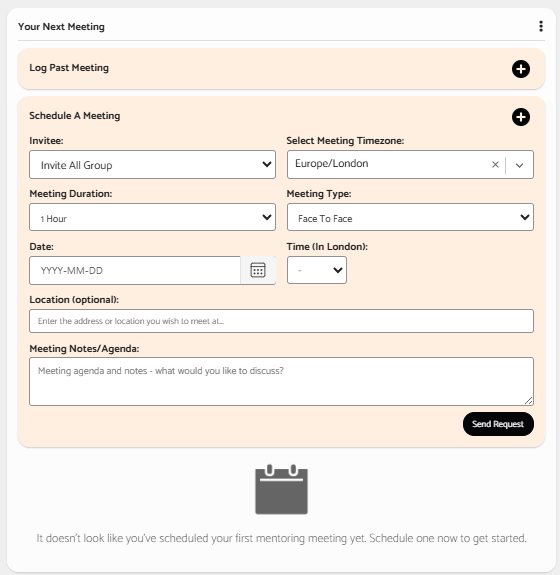This screenshot has width=560, height=575.
Task: Send the meeting request
Action: click(498, 424)
